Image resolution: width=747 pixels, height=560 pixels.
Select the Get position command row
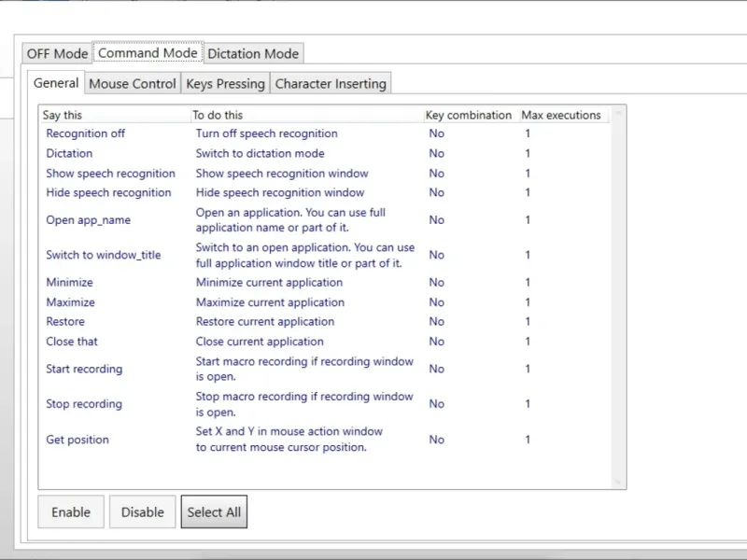tap(78, 440)
